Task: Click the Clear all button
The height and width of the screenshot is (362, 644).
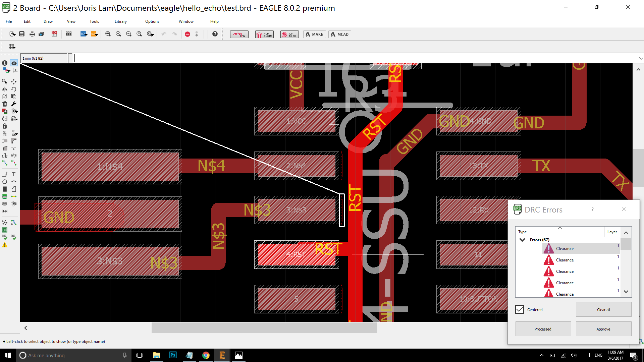Action: coord(603,309)
